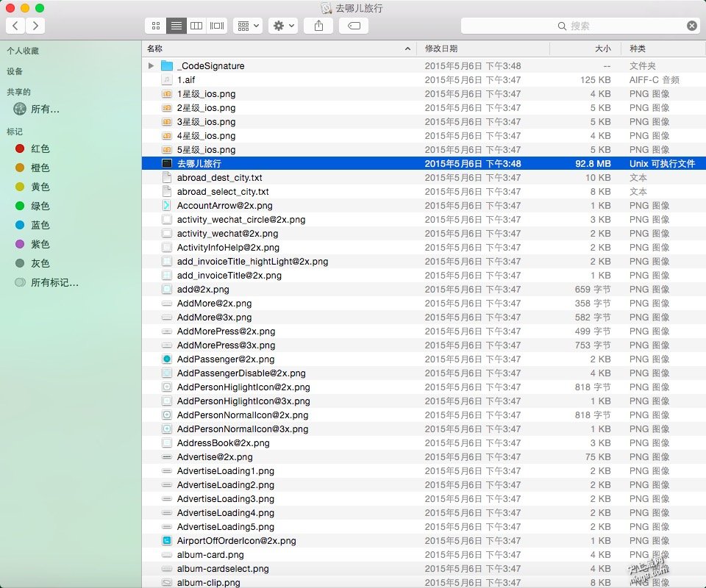706x588 pixels.
Task: Click the AirportOffOrderIcon@2x.png icon
Action: (x=167, y=540)
